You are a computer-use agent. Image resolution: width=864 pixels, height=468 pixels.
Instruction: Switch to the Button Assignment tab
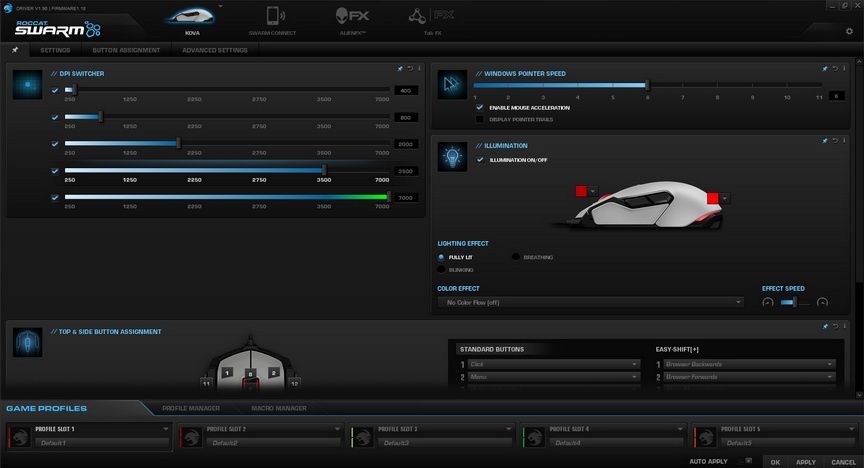pos(126,50)
